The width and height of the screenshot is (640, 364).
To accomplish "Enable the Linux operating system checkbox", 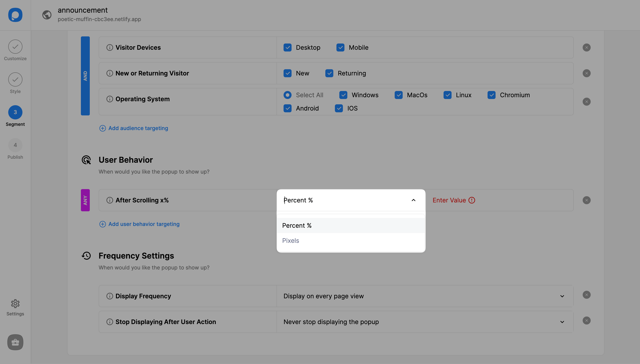I will [x=448, y=94].
